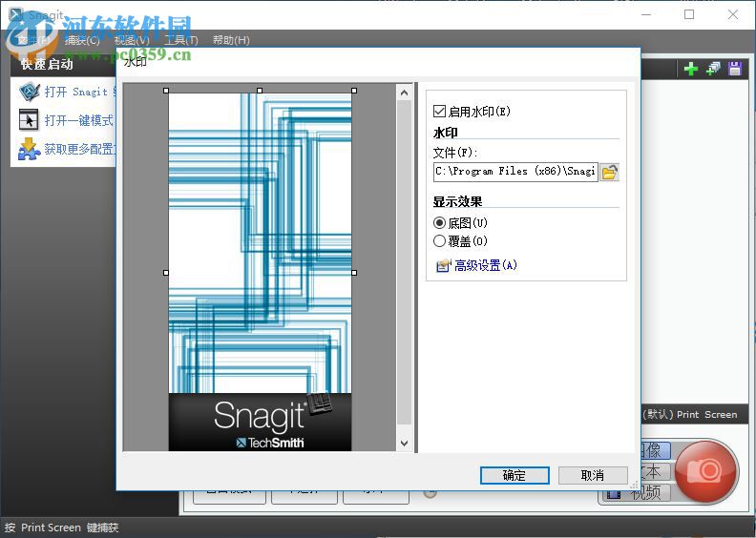Open the 捕获(C) menu in Snagit
The image size is (756, 538).
click(x=82, y=40)
